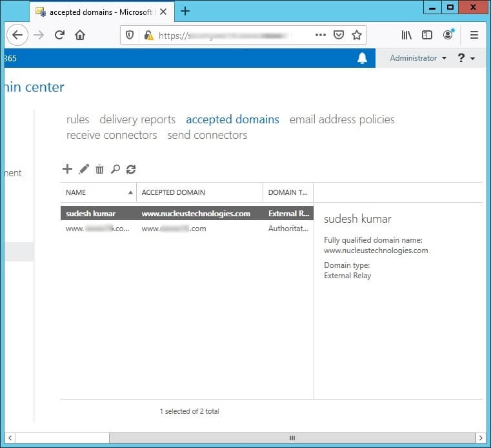This screenshot has width=491, height=448.
Task: Maximize the browser window
Action: [450, 7]
